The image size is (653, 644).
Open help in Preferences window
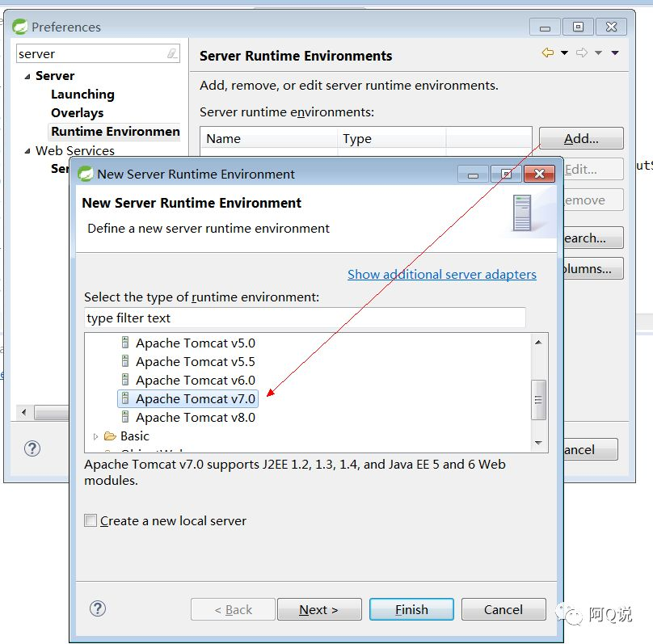click(x=32, y=448)
